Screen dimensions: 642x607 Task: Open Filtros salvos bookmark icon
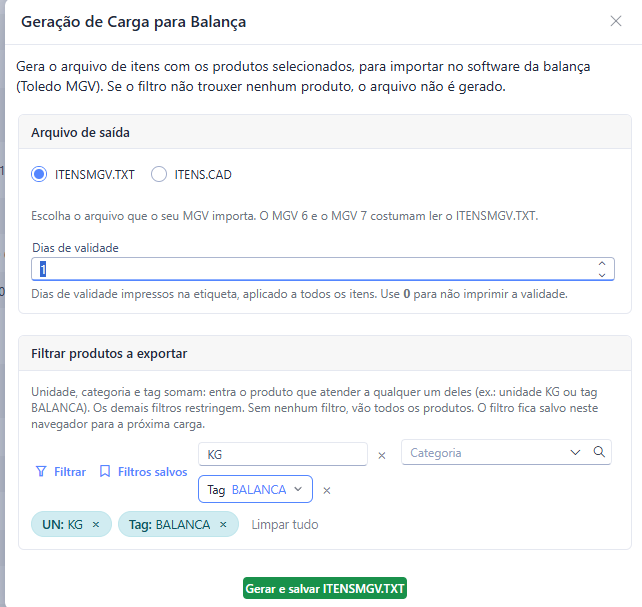click(x=105, y=472)
